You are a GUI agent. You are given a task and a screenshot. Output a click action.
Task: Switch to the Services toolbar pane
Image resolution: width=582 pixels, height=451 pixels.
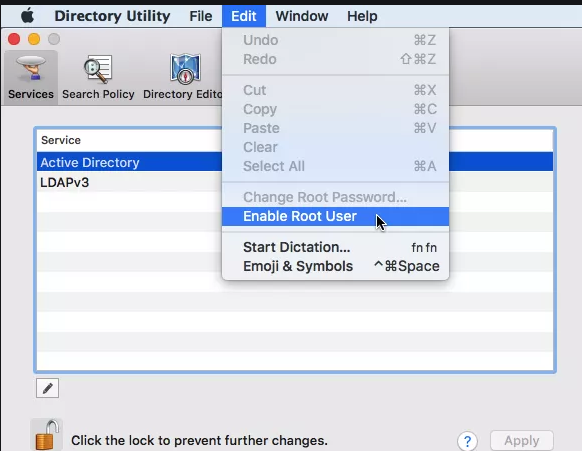31,77
